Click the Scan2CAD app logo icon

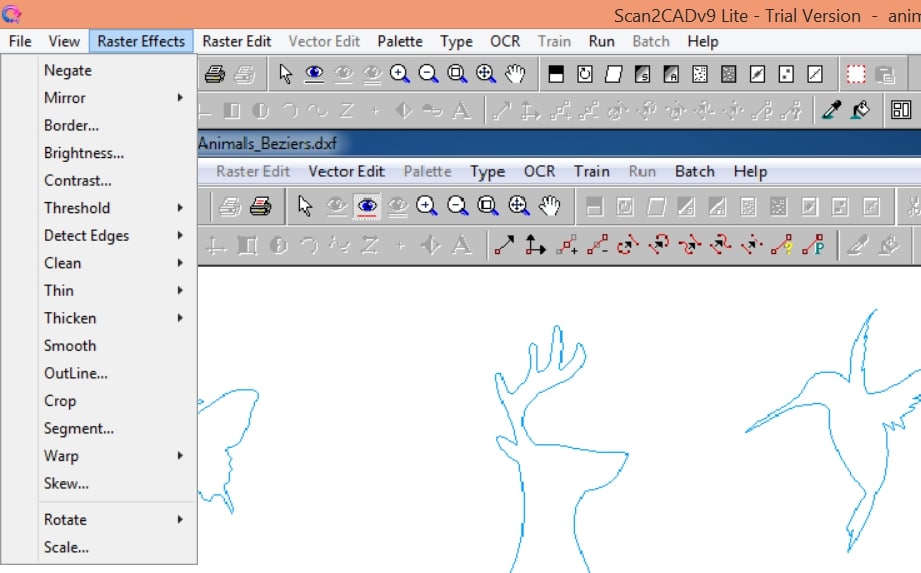(11, 14)
